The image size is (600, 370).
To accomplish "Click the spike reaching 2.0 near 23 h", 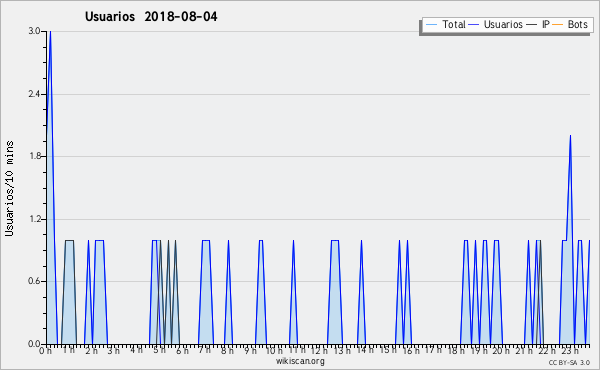I will [x=570, y=136].
